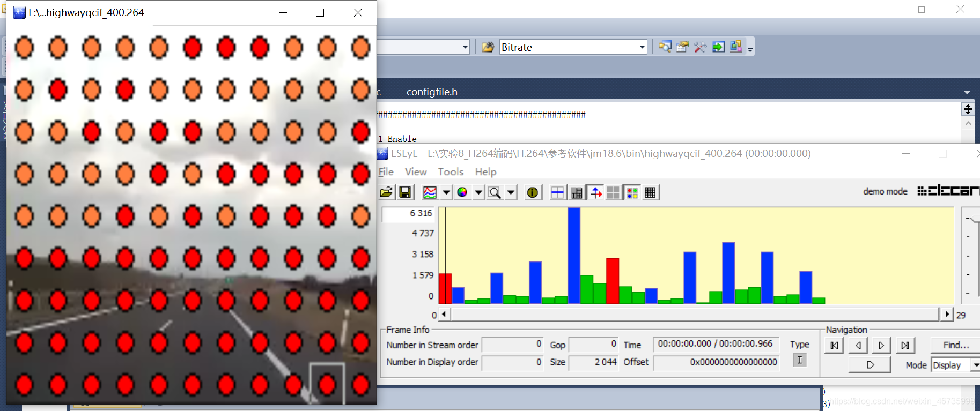Viewport: 980px width, 411px height.
Task: Open the properties window icon
Action: pyautogui.click(x=682, y=47)
